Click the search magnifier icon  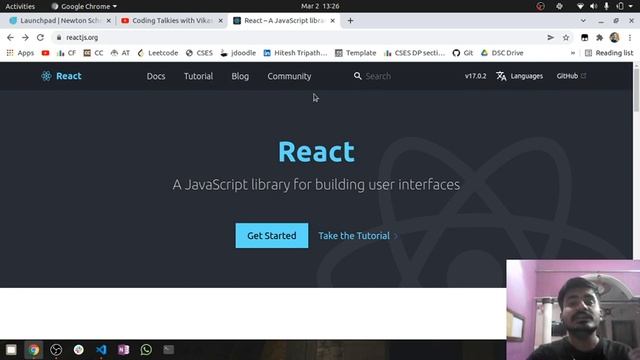tap(358, 76)
